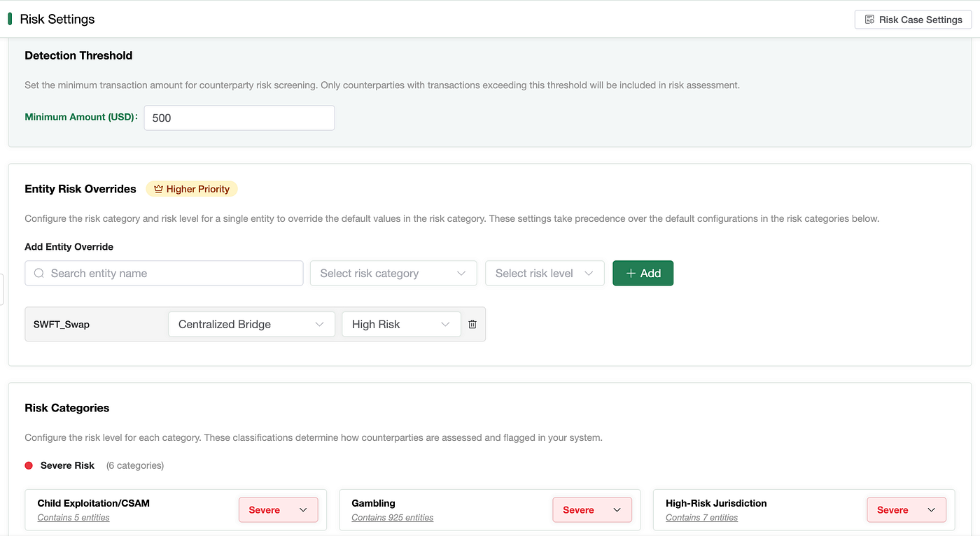Click the crown Higher Priority badge

[192, 189]
